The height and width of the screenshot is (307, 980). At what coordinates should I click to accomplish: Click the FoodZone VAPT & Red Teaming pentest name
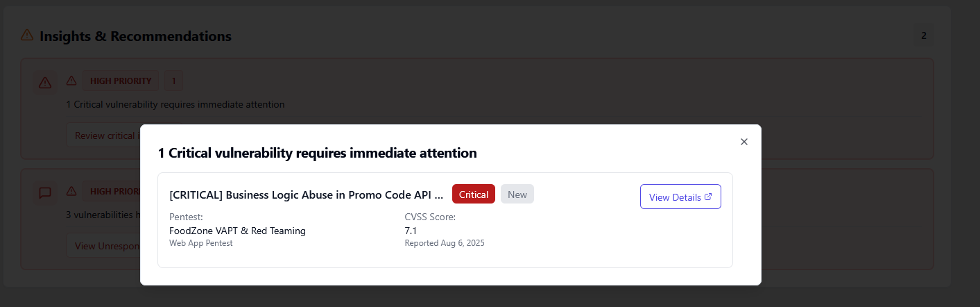(237, 231)
